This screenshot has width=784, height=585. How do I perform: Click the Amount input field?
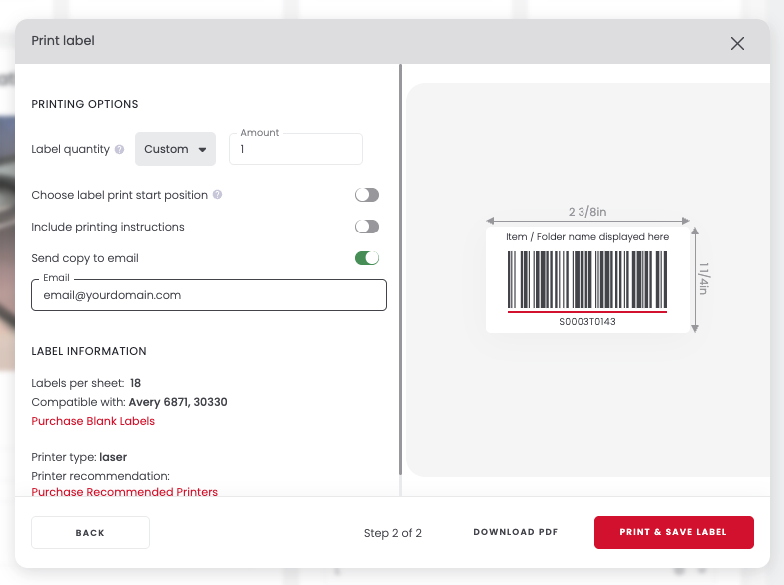[x=295, y=150]
